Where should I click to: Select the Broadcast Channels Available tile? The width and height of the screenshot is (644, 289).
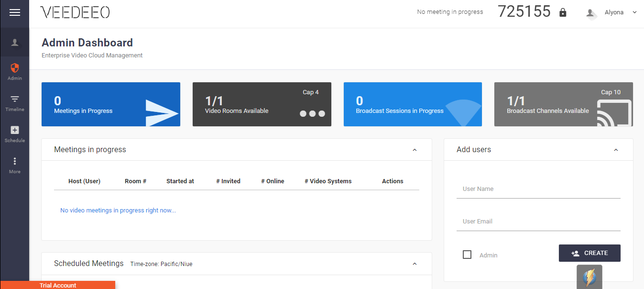coord(563,104)
